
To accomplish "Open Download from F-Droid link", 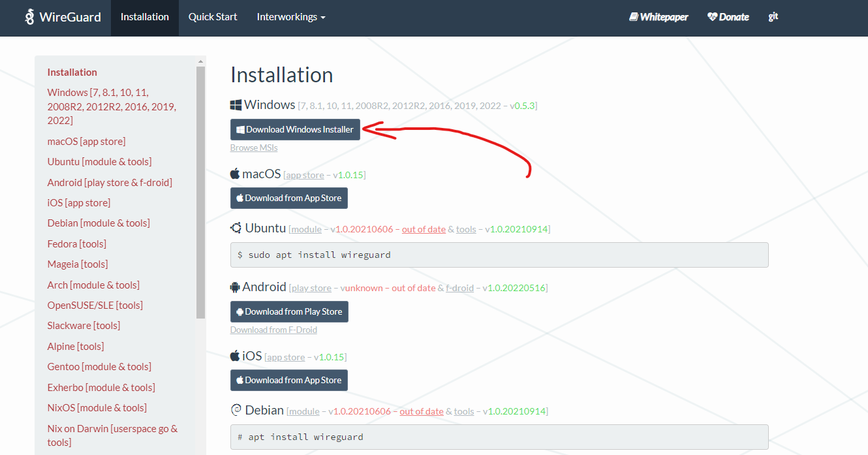I will (273, 330).
